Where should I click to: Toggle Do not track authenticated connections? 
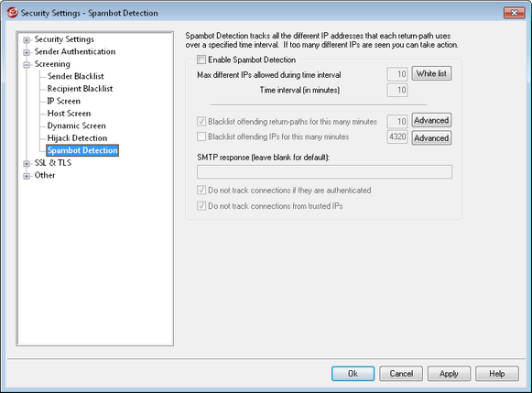click(x=201, y=190)
